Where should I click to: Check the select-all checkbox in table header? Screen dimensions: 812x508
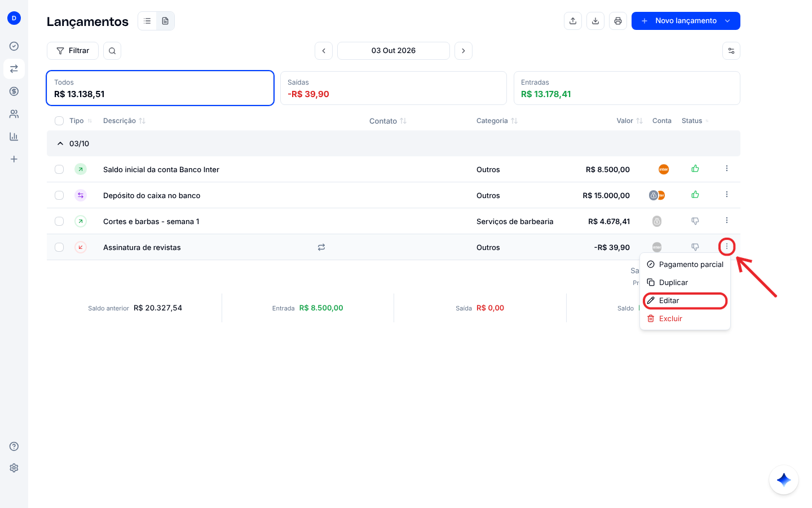tap(59, 121)
